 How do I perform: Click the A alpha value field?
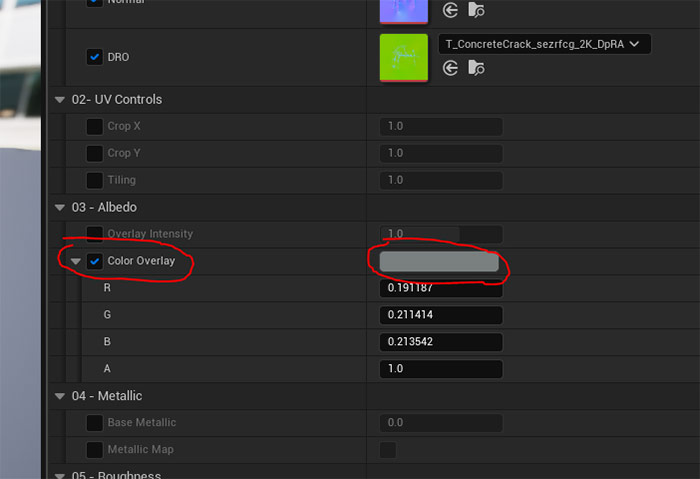(x=440, y=369)
